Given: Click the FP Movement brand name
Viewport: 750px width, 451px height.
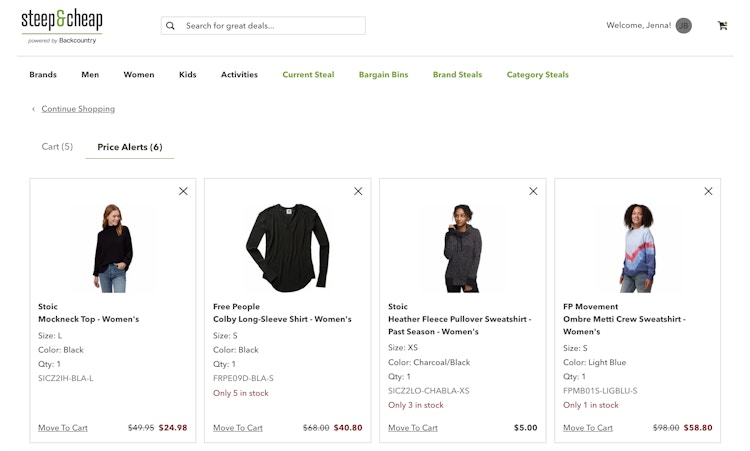Looking at the screenshot, I should pos(590,307).
